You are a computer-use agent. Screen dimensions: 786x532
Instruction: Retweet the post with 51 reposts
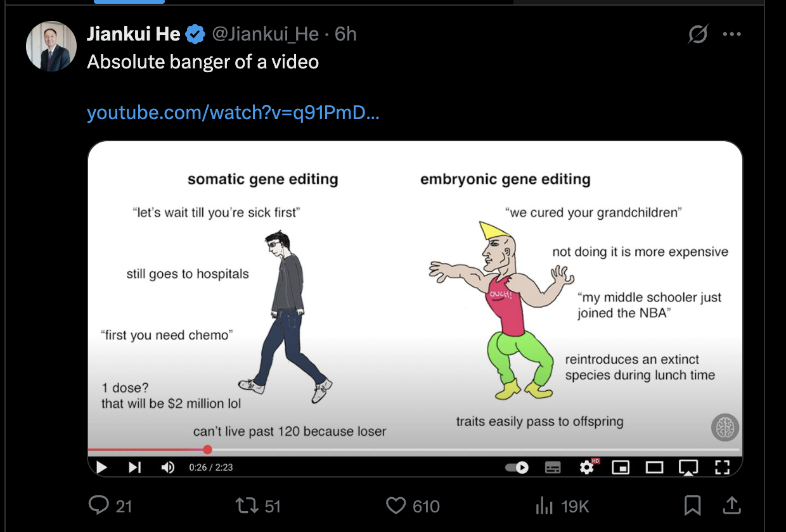pos(257,505)
